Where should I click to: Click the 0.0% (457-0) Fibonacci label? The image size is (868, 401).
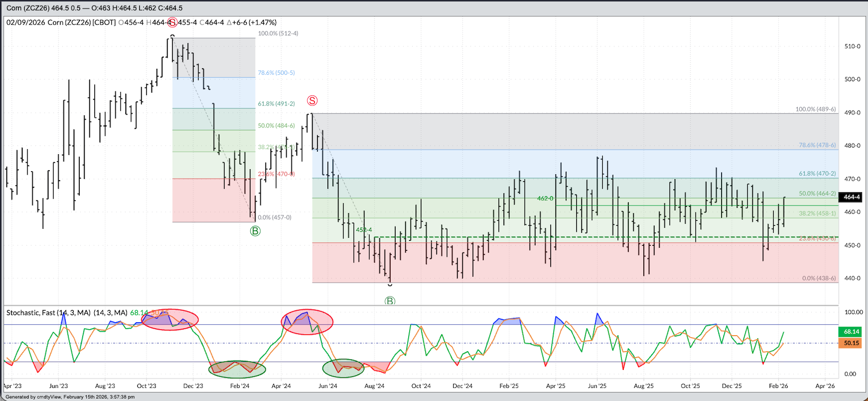274,217
